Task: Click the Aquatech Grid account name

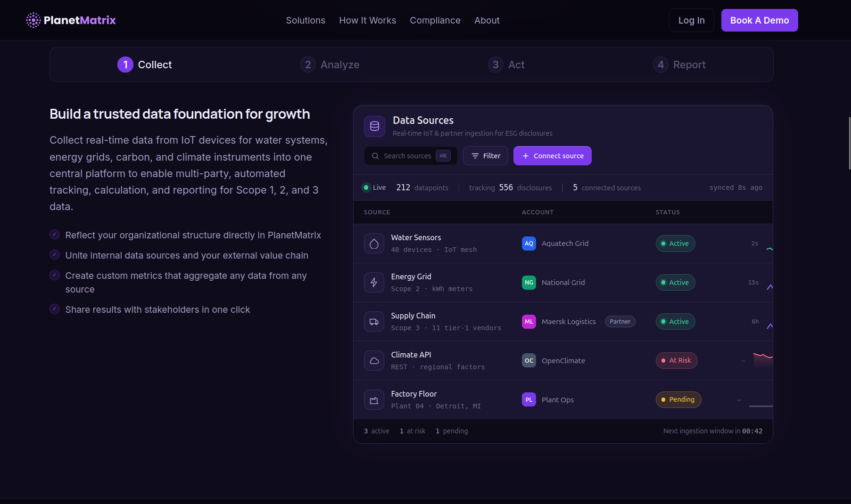Action: pyautogui.click(x=565, y=244)
